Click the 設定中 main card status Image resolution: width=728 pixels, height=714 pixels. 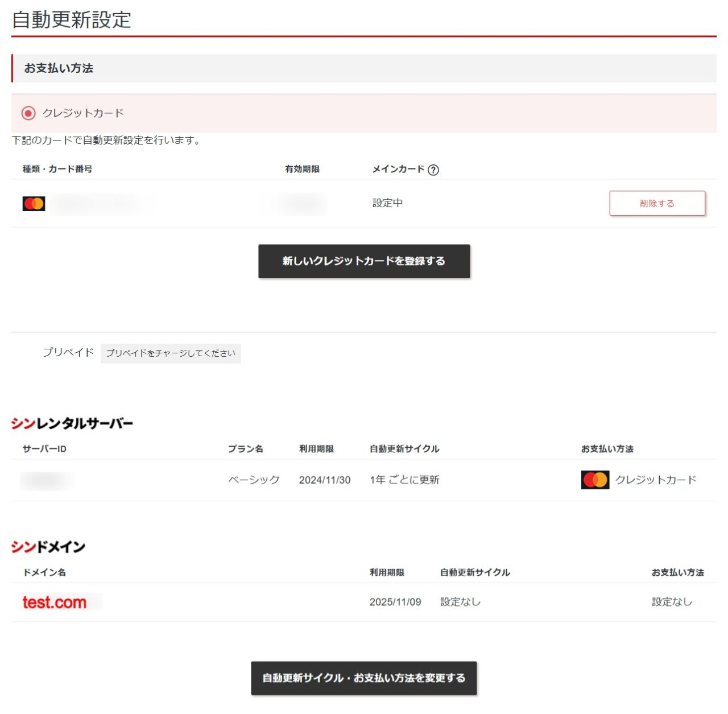click(387, 203)
